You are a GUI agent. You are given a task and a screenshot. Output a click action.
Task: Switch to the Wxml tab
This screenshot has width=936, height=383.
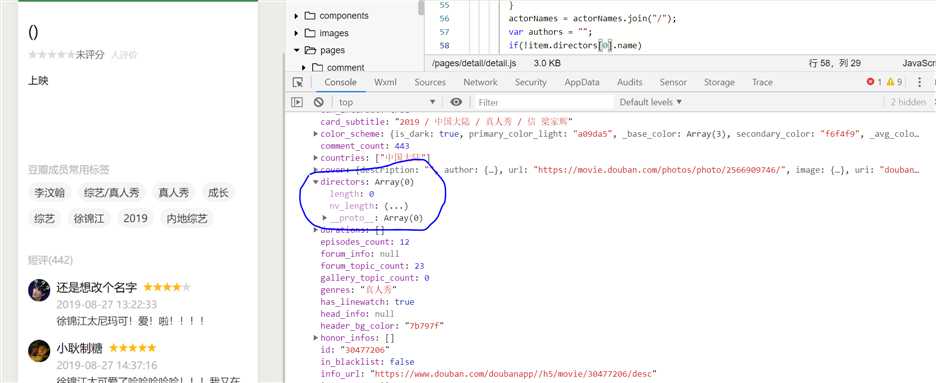tap(386, 82)
